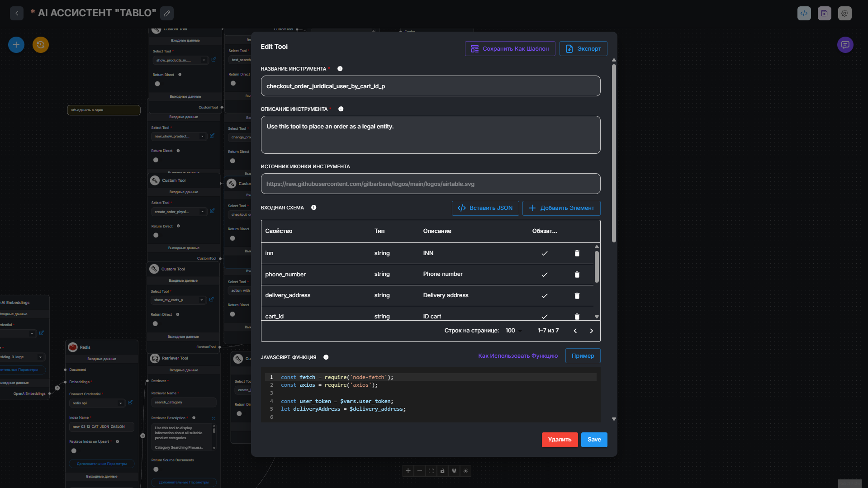Click Добавить Элемент to add schema row
The height and width of the screenshot is (488, 868).
point(561,208)
